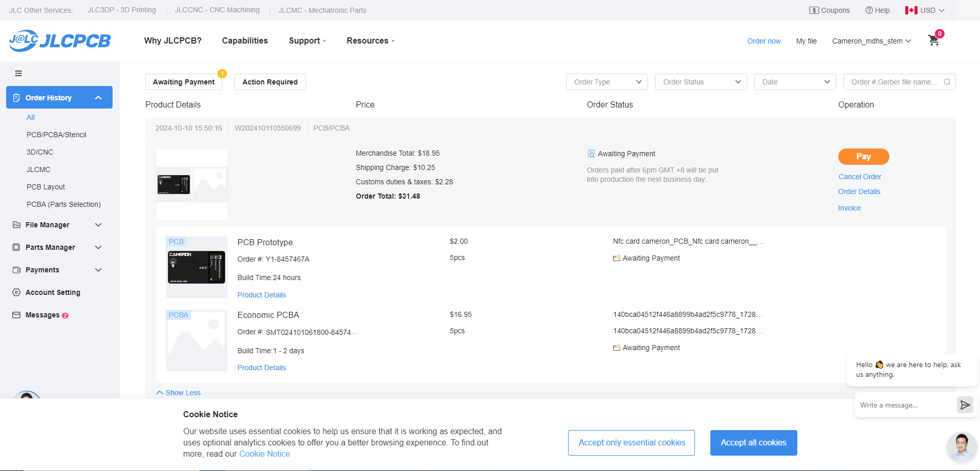Select the Action Required tab

[270, 82]
